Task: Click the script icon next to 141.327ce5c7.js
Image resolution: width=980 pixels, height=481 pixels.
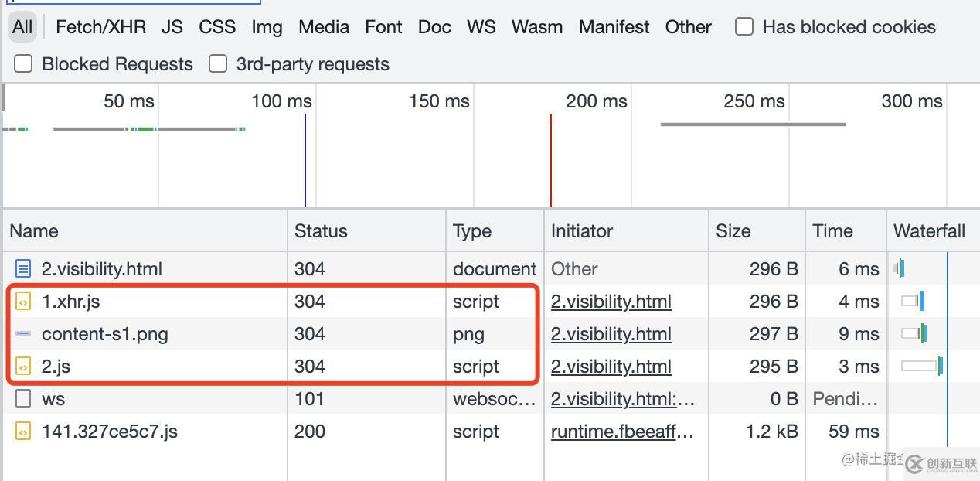Action: pos(23,432)
